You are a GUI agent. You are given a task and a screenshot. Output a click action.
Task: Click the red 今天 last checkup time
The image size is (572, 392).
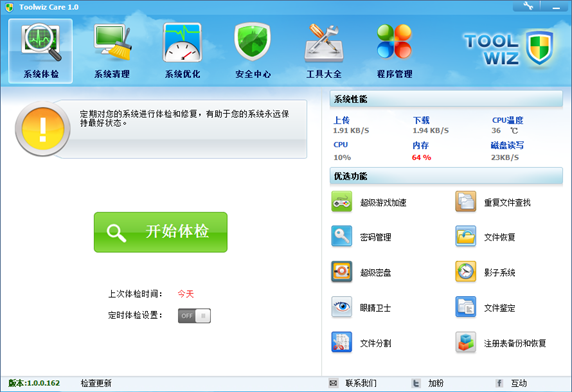(x=186, y=294)
